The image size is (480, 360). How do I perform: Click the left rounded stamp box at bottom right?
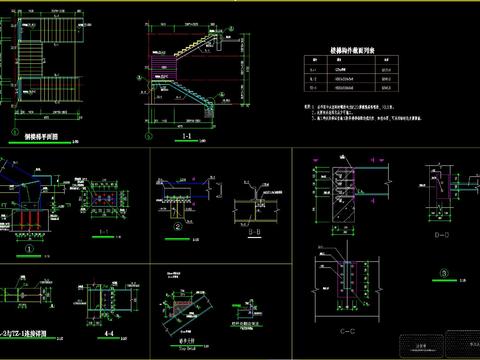click(421, 346)
